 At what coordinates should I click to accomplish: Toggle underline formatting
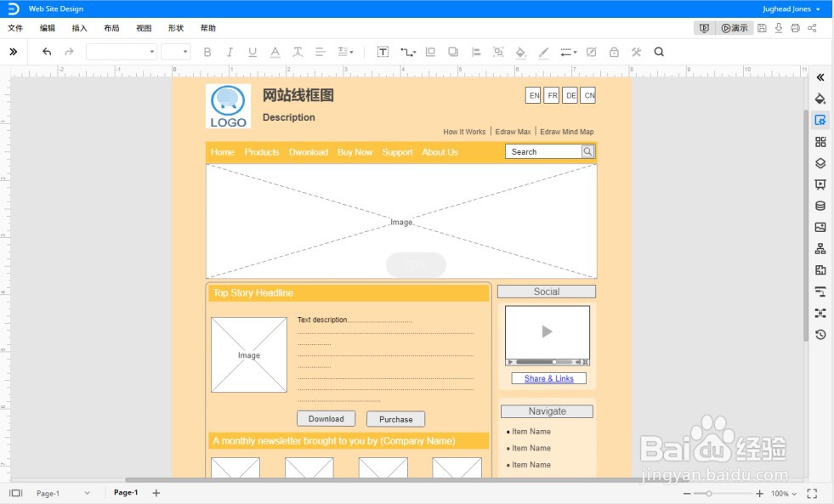pyautogui.click(x=252, y=52)
